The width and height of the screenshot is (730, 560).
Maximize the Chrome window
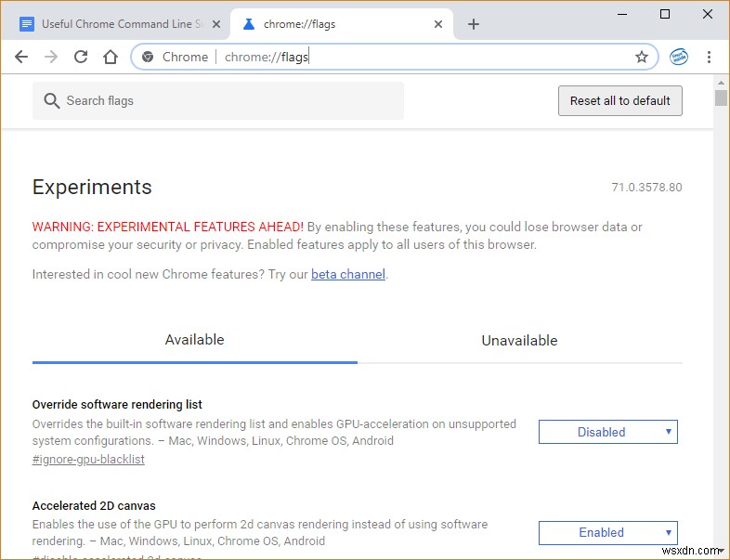coord(665,15)
